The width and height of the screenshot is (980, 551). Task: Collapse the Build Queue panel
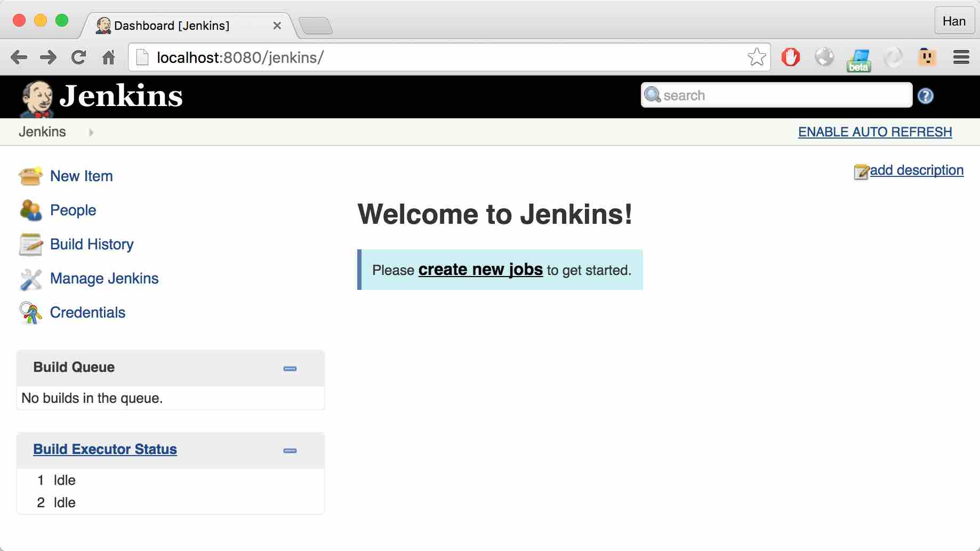click(290, 368)
